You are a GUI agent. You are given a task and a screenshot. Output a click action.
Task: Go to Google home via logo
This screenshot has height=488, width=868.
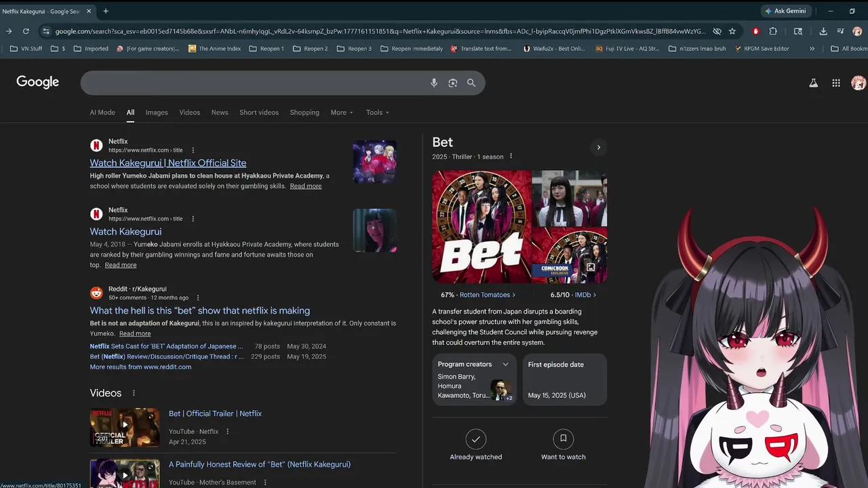38,82
